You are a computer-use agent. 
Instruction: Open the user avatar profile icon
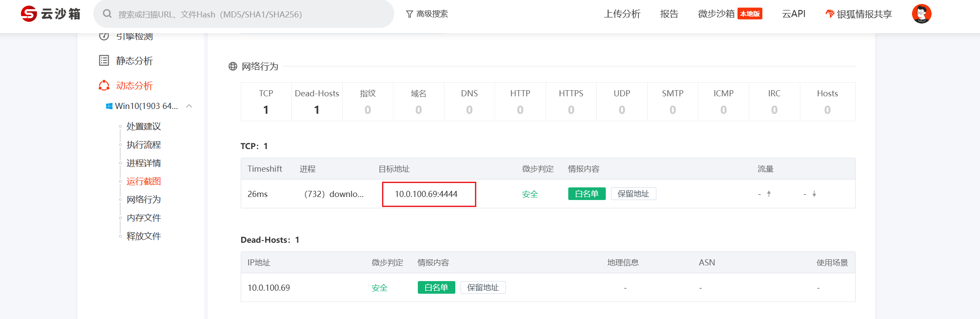[x=921, y=14]
